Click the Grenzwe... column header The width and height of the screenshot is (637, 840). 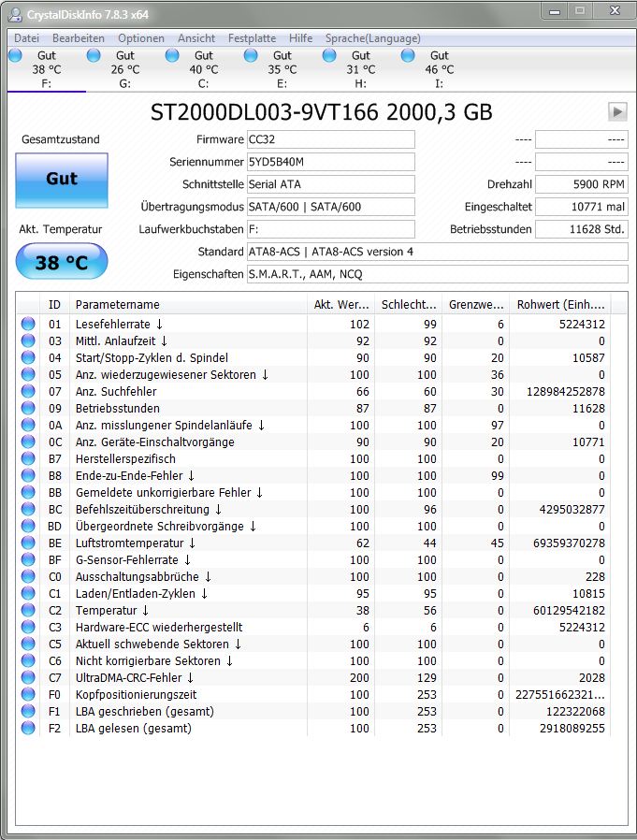(476, 304)
